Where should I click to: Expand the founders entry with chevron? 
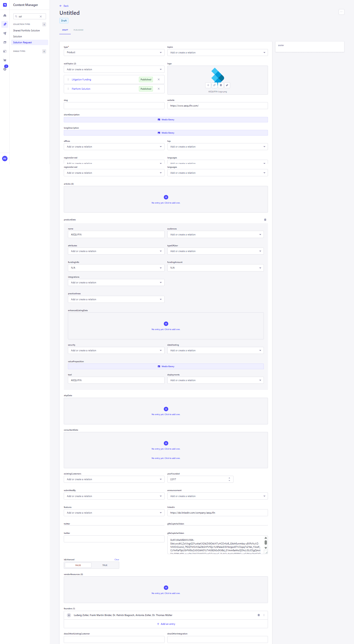[x=69, y=615]
